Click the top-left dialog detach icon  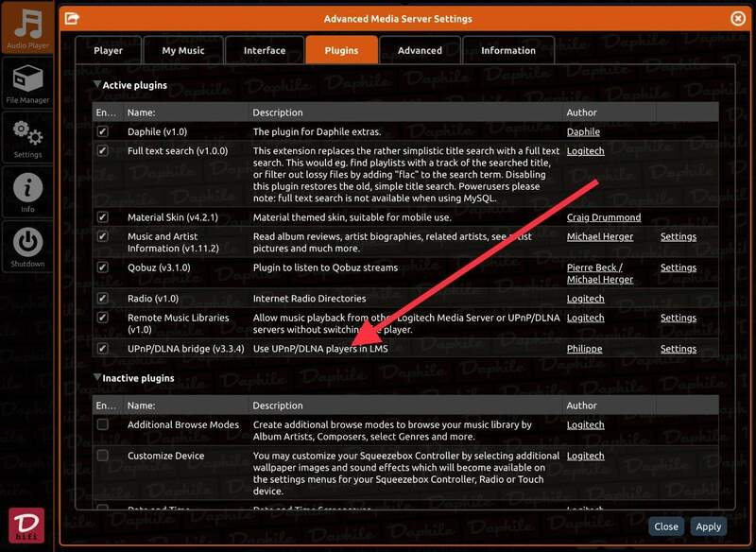click(x=72, y=18)
